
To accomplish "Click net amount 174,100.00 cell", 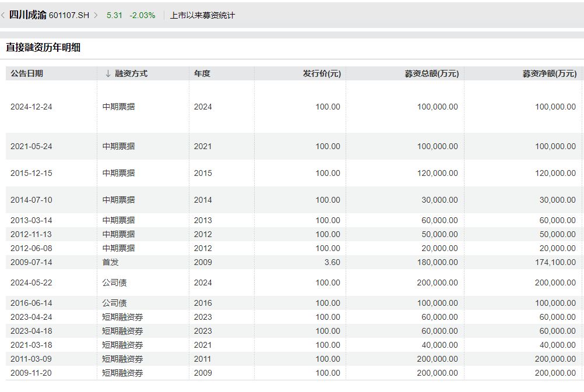I will coord(555,262).
